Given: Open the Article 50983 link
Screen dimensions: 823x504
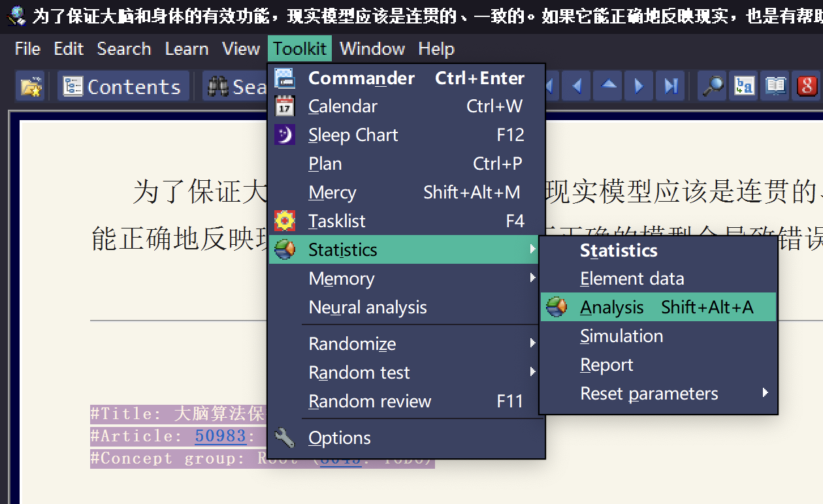Looking at the screenshot, I should (x=221, y=436).
